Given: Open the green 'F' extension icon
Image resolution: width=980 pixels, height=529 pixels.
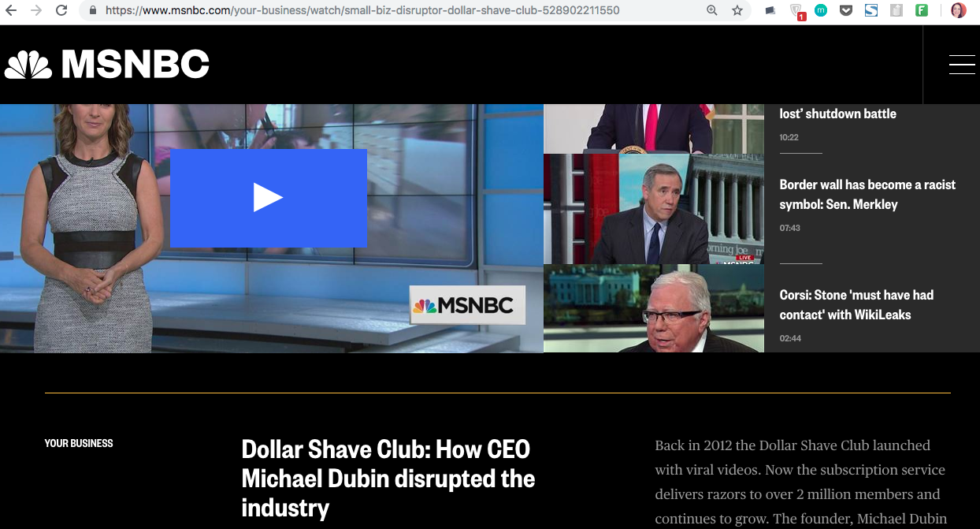Looking at the screenshot, I should click(922, 11).
